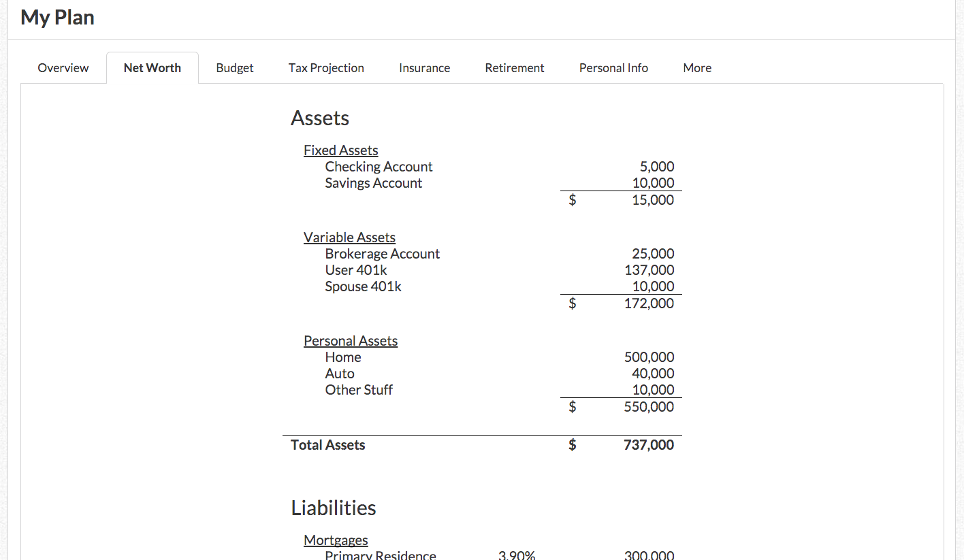Select the Net Worth tab
Viewport: 964px width, 560px height.
pyautogui.click(x=152, y=68)
